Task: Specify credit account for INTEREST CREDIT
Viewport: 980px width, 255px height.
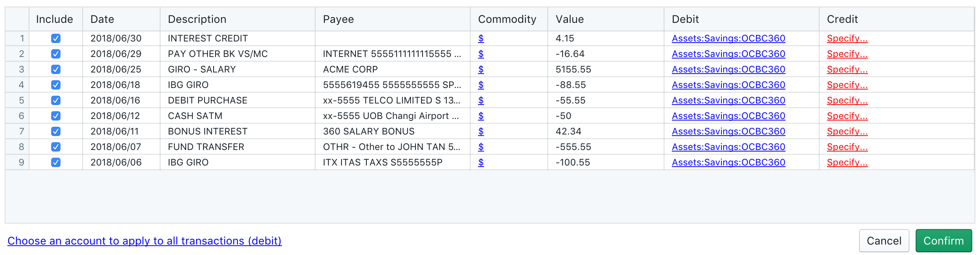Action: coord(847,38)
